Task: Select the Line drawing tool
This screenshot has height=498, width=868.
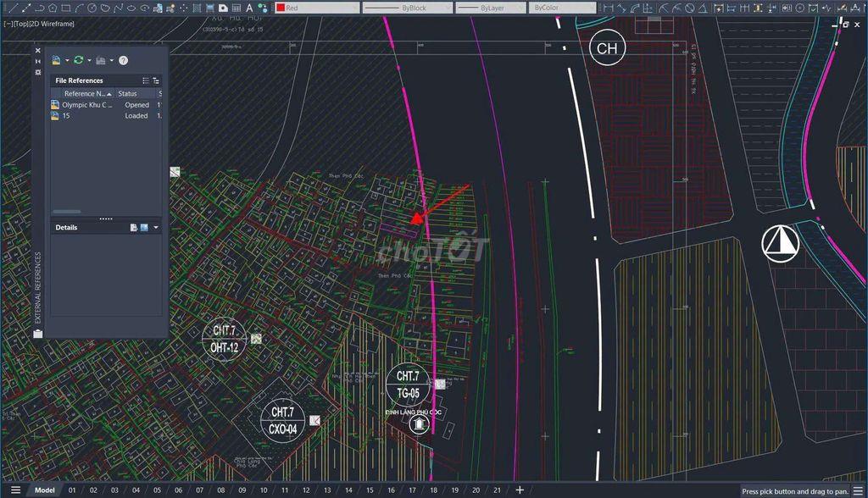Action: point(13,8)
